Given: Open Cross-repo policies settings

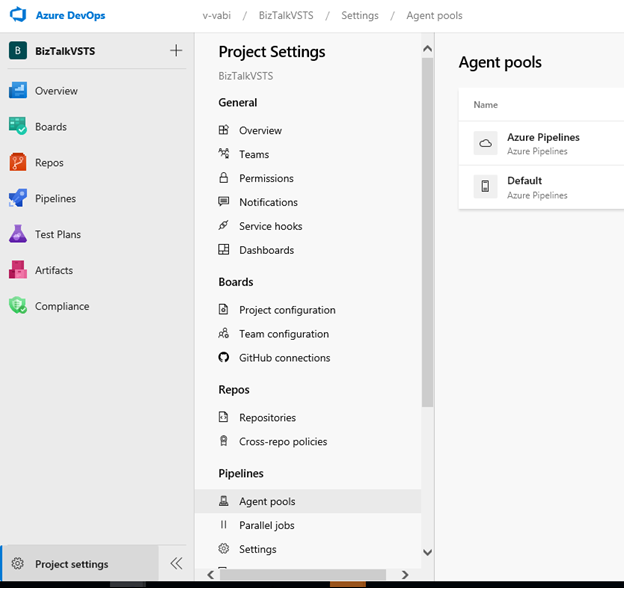Looking at the screenshot, I should 283,441.
